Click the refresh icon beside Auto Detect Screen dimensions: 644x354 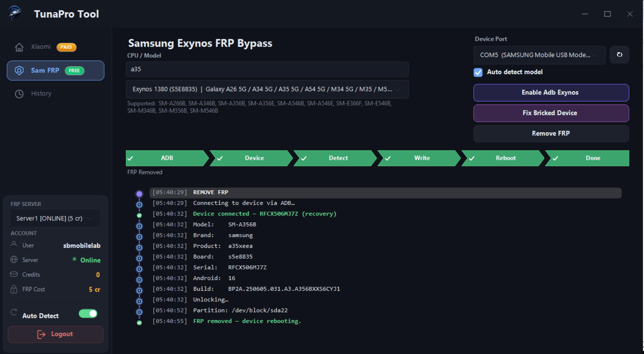tap(14, 312)
